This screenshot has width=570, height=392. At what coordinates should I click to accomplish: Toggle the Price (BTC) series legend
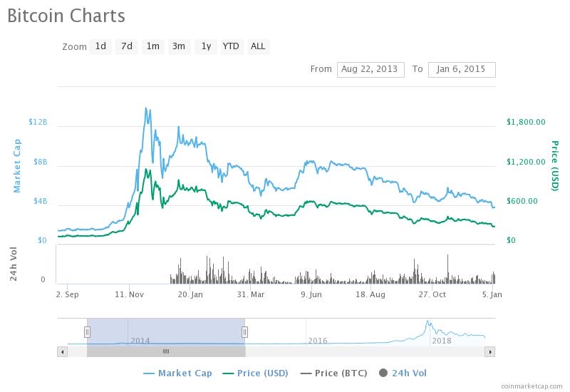(333, 373)
